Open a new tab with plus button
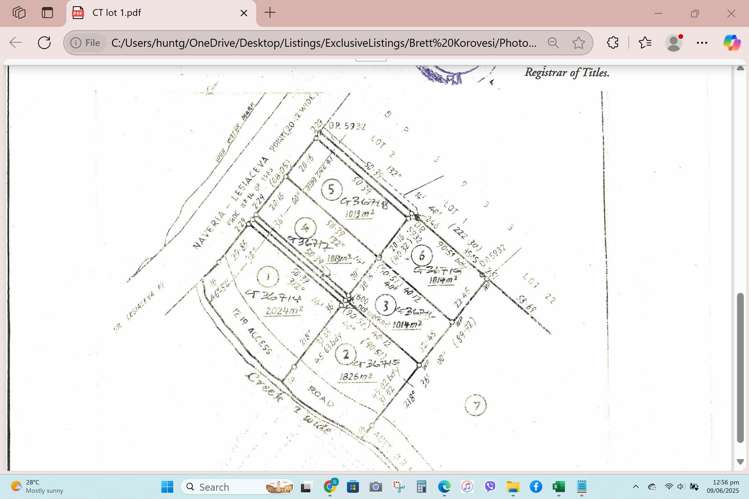The height and width of the screenshot is (499, 749). [x=270, y=12]
